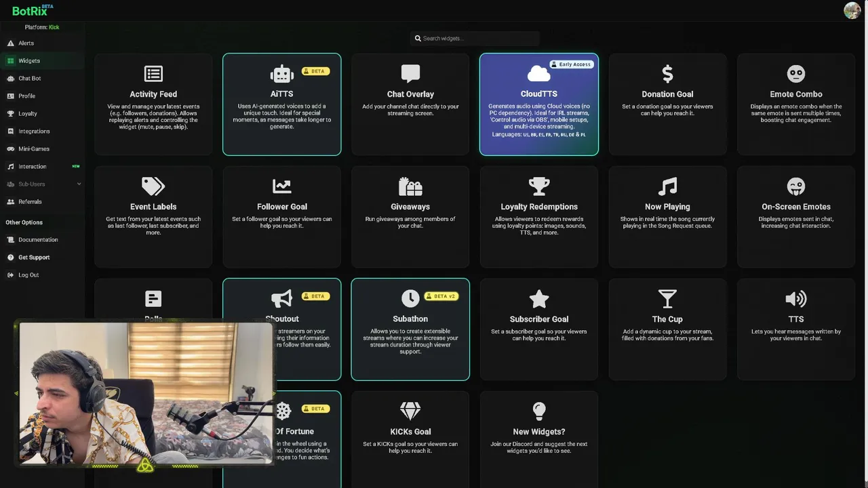Click the Now Playing music note icon
Viewport: 868px width, 488px height.
(667, 186)
